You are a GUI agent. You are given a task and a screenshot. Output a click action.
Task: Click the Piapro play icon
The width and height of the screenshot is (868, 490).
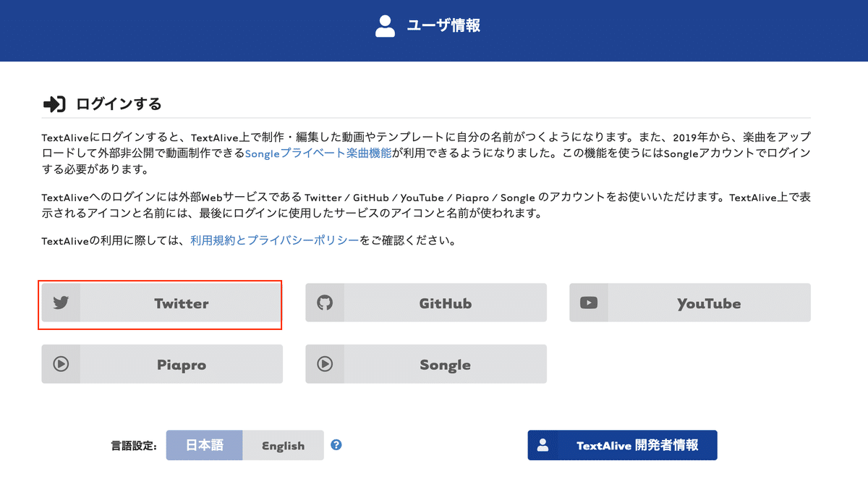click(60, 364)
